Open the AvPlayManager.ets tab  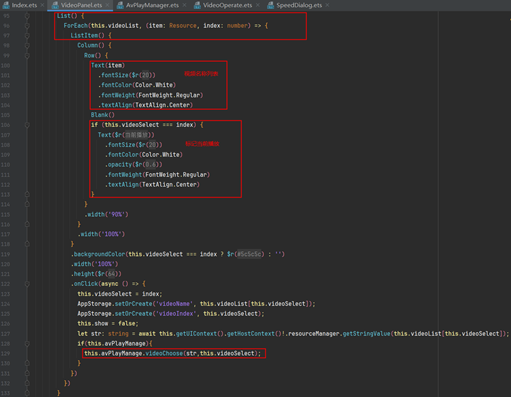[x=152, y=5]
